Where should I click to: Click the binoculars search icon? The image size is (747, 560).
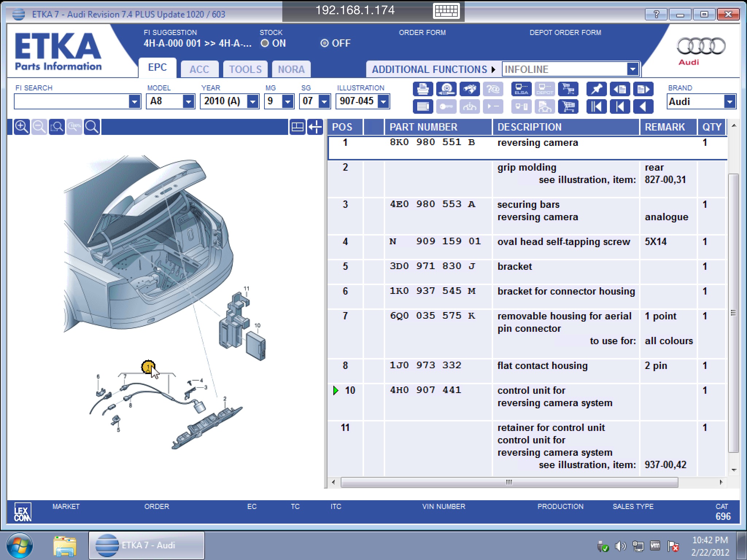(x=469, y=89)
